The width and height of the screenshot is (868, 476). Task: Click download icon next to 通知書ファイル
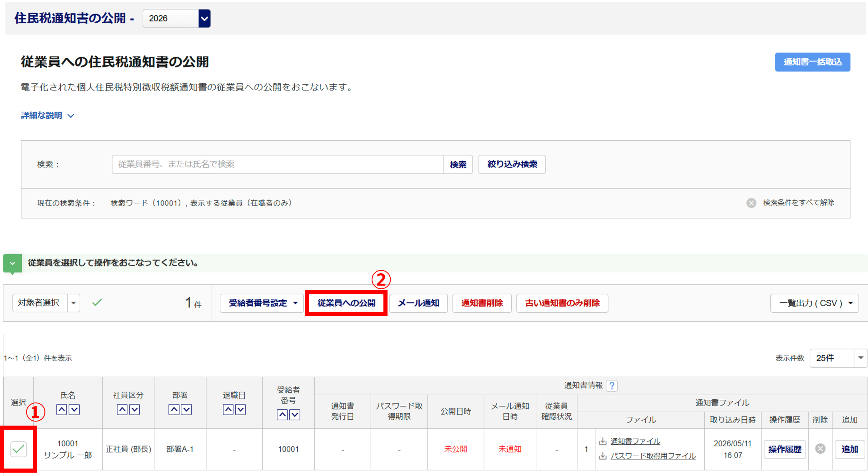603,441
